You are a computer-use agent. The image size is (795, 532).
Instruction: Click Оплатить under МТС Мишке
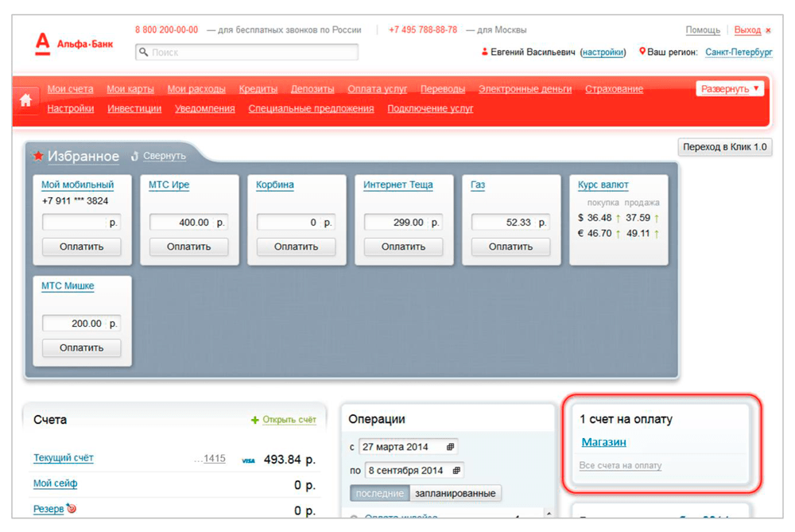pyautogui.click(x=82, y=348)
